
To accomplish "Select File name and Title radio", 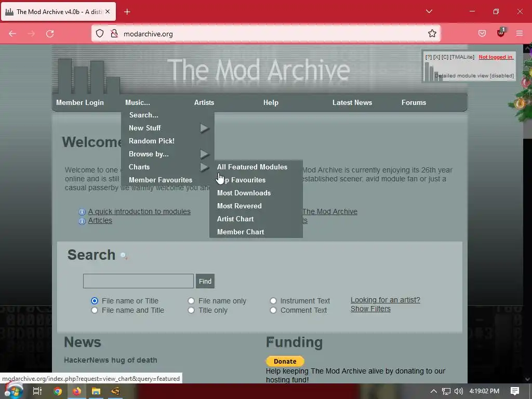I will pos(95,310).
